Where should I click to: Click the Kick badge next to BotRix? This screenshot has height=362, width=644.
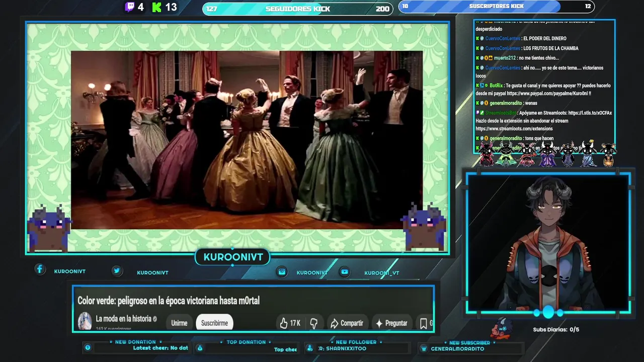tap(477, 85)
